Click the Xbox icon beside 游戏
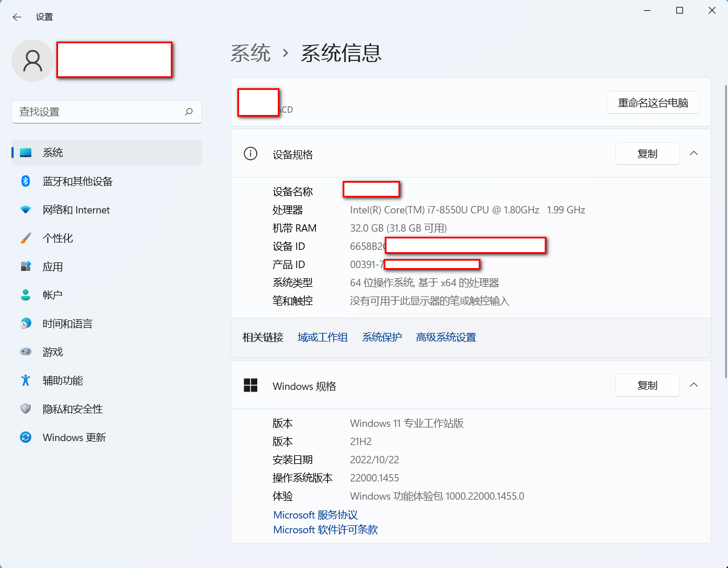This screenshot has height=568, width=728. [25, 351]
